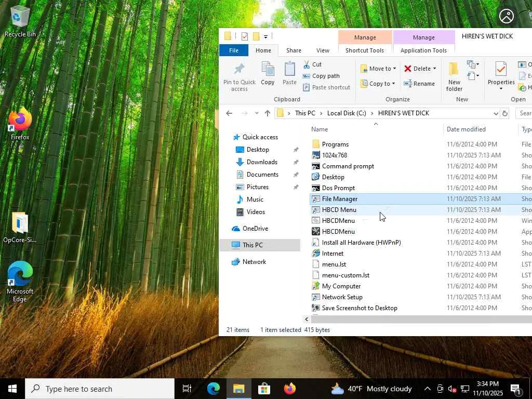Click Local Disk (C:) in the address path
Viewport: 532px width, 399px height.
347,113
